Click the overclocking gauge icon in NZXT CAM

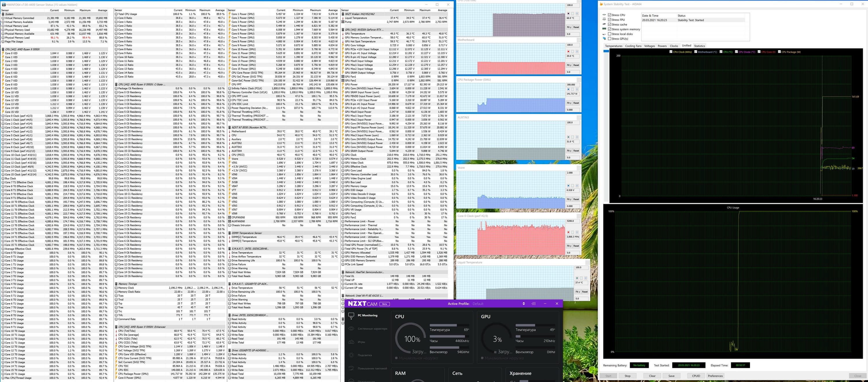351,368
